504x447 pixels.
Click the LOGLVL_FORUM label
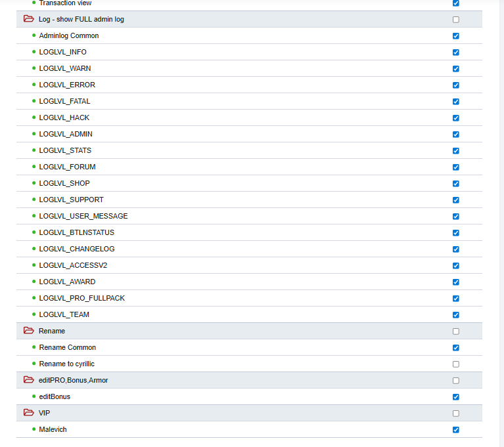click(67, 167)
